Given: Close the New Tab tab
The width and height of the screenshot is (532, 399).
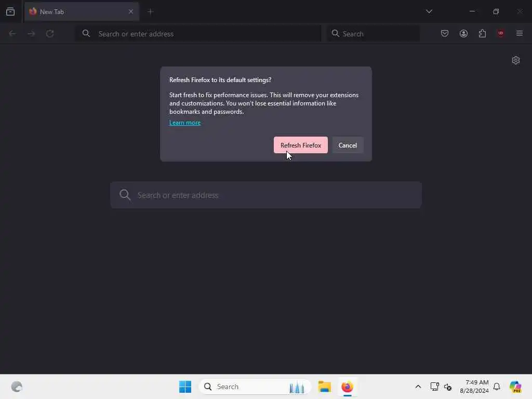Looking at the screenshot, I should click(x=131, y=11).
